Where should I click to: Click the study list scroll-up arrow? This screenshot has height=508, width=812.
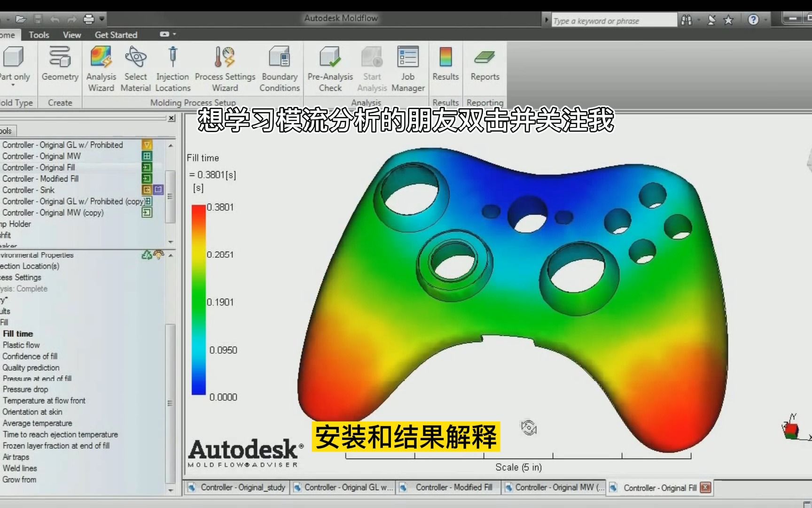coord(171,146)
